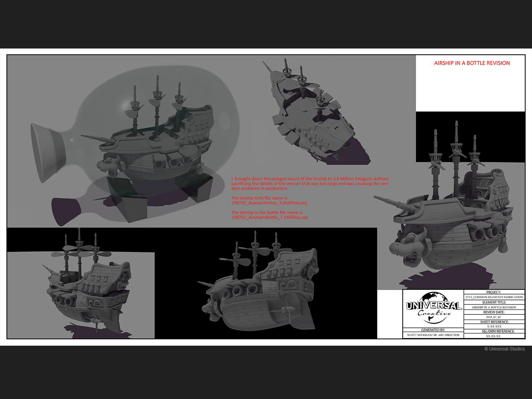Screen dimensions: 532x399
Task: Click the 'XX-XX-XX' reference value
Action: pos(493,336)
